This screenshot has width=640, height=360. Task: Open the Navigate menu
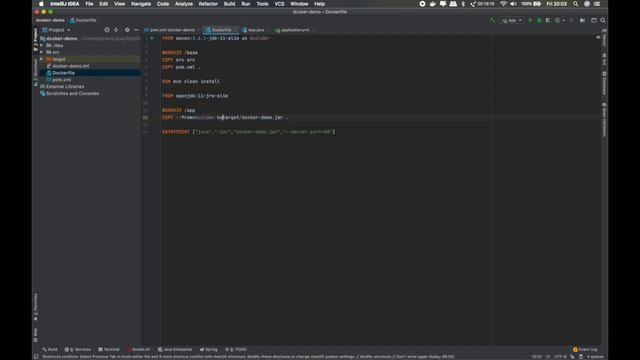pyautogui.click(x=141, y=4)
